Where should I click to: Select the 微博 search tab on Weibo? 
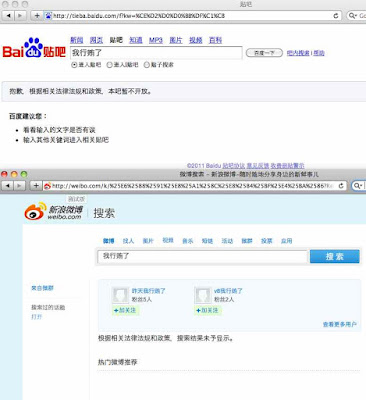click(108, 241)
